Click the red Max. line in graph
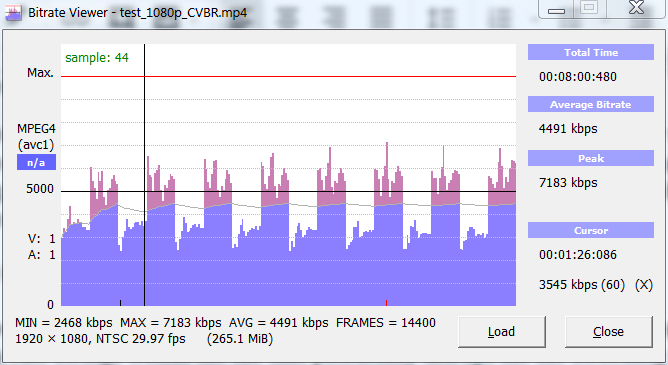668x365 pixels. [288, 77]
